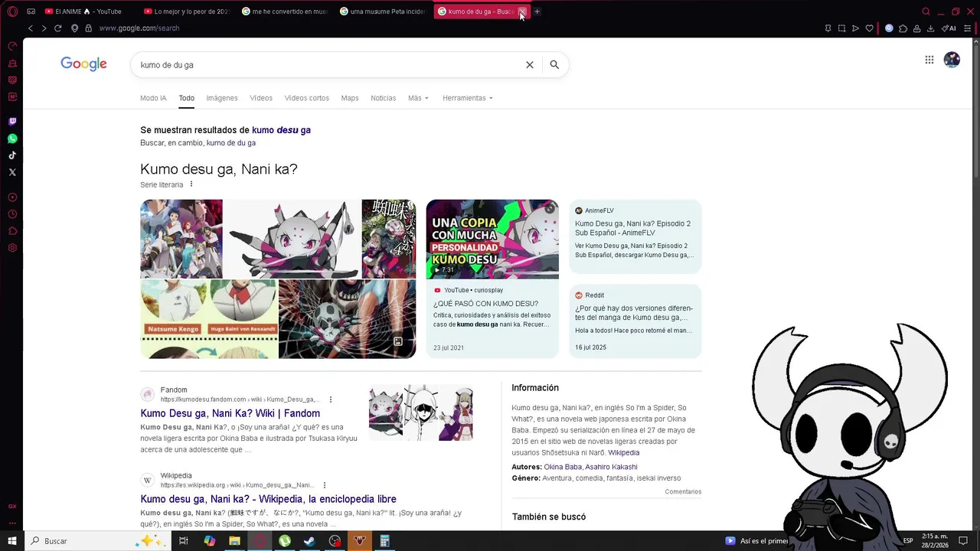Viewport: 980px width, 551px height.
Task: Open the Wikipedia enciclopedia libre result
Action: (x=268, y=499)
